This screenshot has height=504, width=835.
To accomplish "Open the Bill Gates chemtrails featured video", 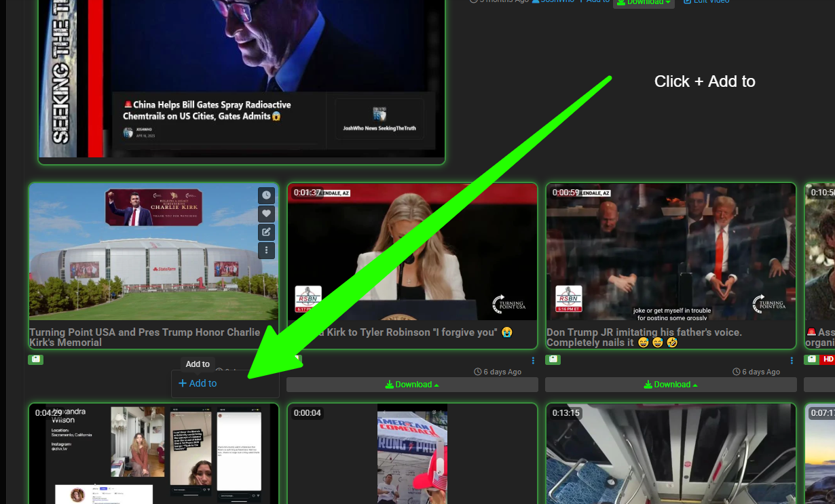I will coord(241,75).
